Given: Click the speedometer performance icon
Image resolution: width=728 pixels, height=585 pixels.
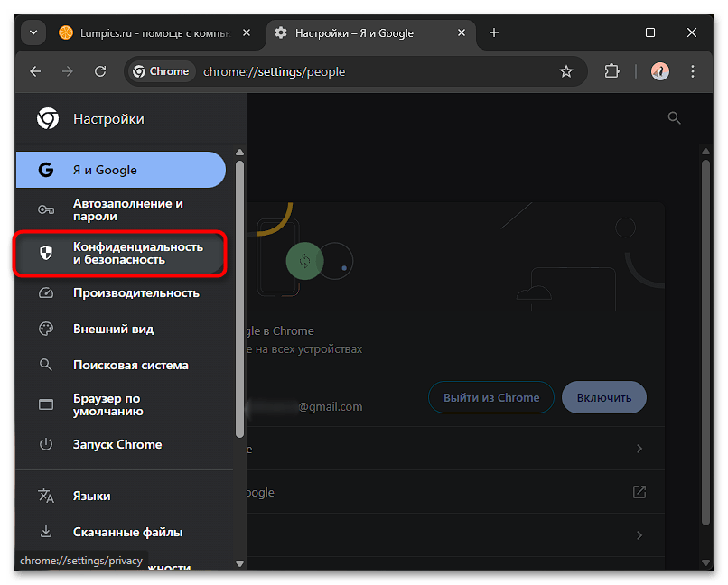Looking at the screenshot, I should tap(45, 293).
